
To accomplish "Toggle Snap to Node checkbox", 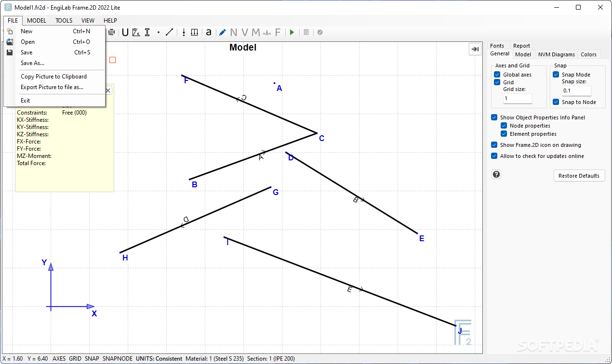I will click(x=556, y=102).
